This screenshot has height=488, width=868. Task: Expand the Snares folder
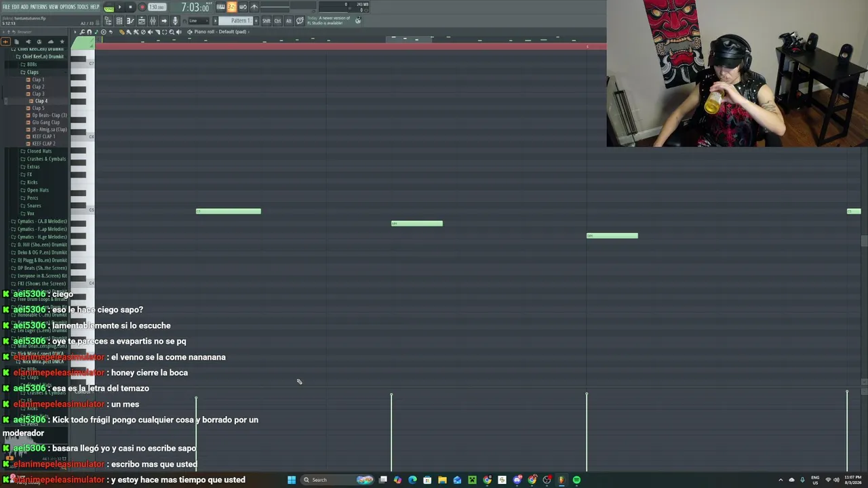[x=34, y=205]
